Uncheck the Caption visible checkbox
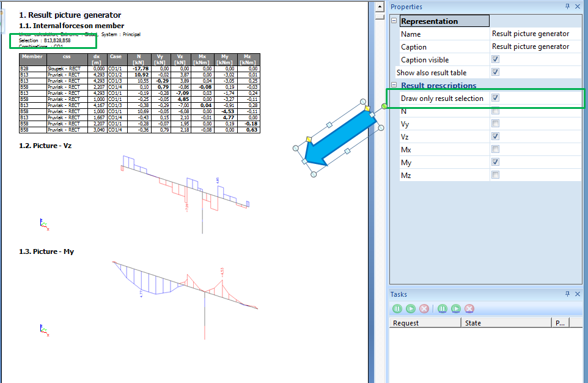Screen dimensions: 588x383 [495, 59]
